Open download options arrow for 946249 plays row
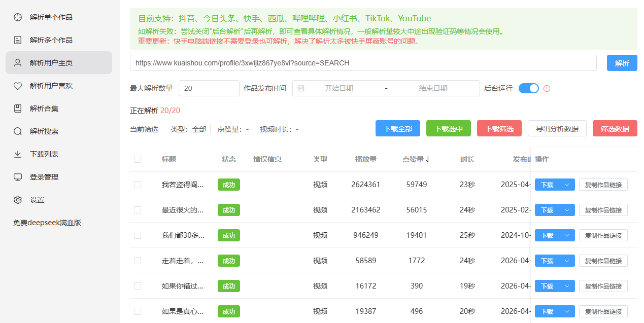This screenshot has width=644, height=323. pyautogui.click(x=567, y=235)
